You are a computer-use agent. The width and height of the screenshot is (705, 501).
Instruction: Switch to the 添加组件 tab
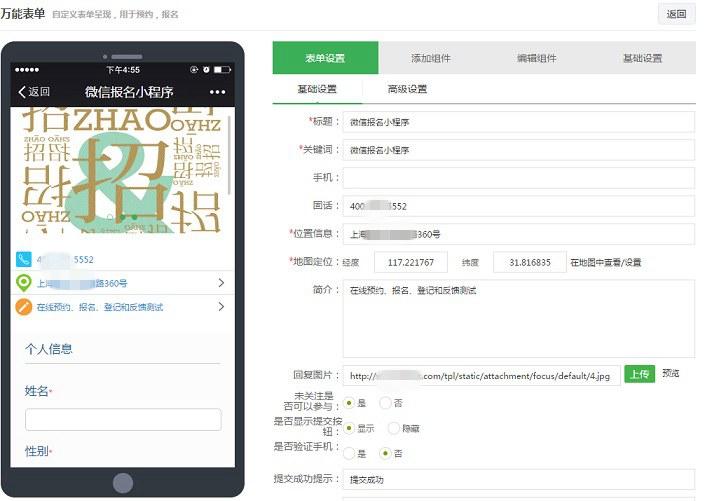click(431, 58)
